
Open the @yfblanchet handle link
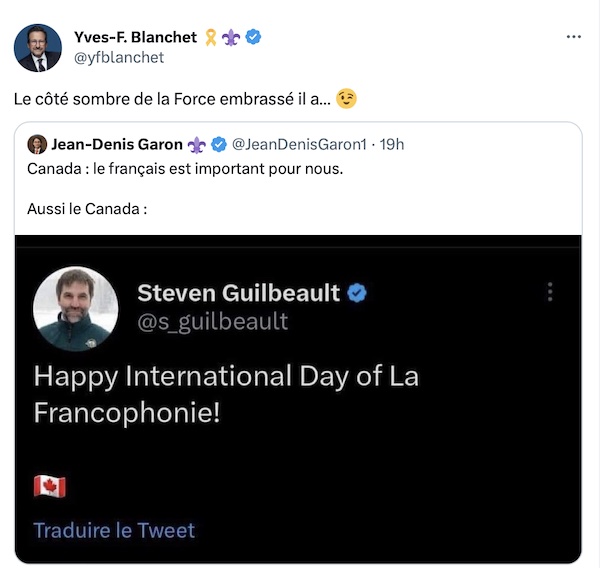point(119,57)
